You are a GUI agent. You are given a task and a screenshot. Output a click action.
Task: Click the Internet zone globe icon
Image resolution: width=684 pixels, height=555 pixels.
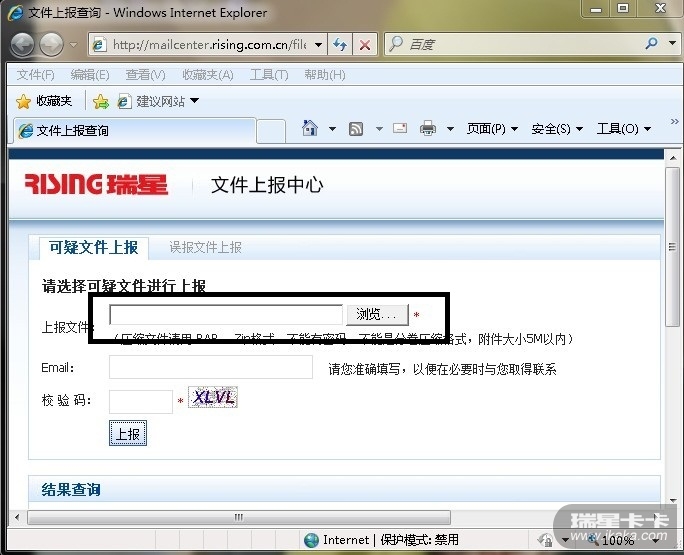[311, 540]
